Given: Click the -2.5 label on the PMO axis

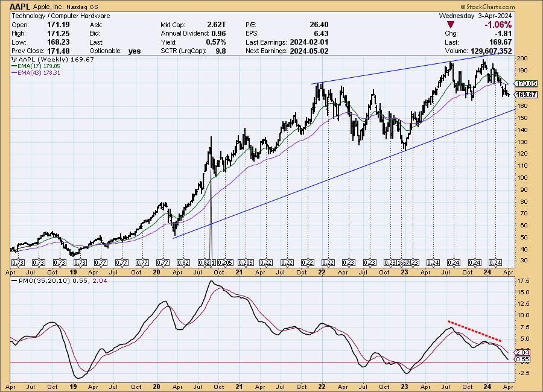Looking at the screenshot, I should [x=523, y=373].
